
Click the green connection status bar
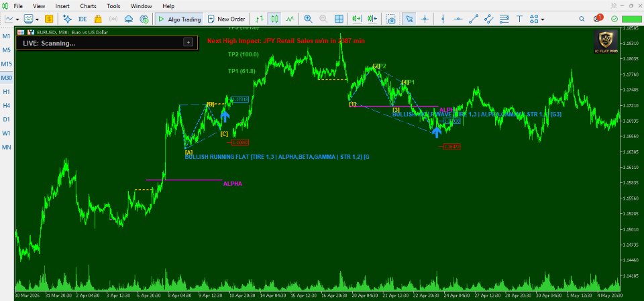point(631,19)
